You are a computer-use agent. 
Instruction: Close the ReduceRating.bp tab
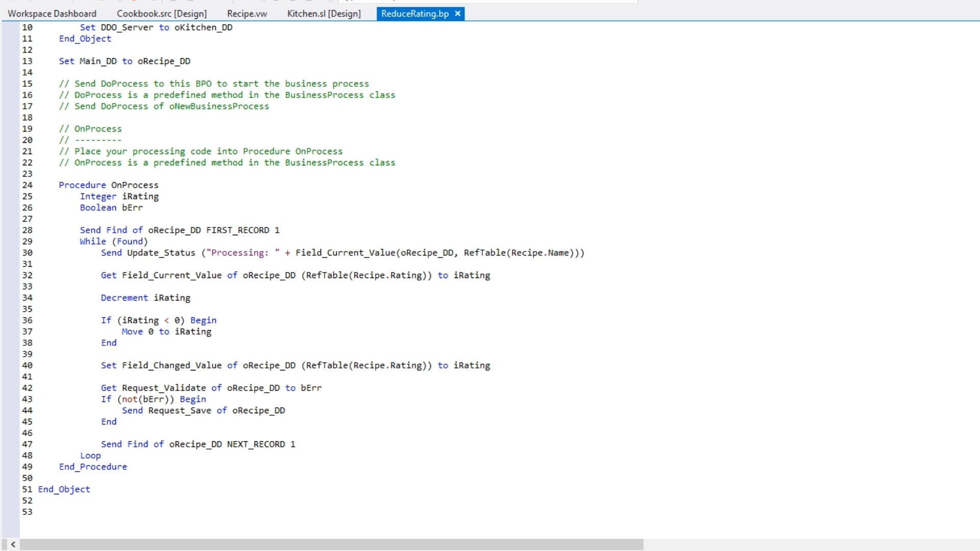pos(458,14)
